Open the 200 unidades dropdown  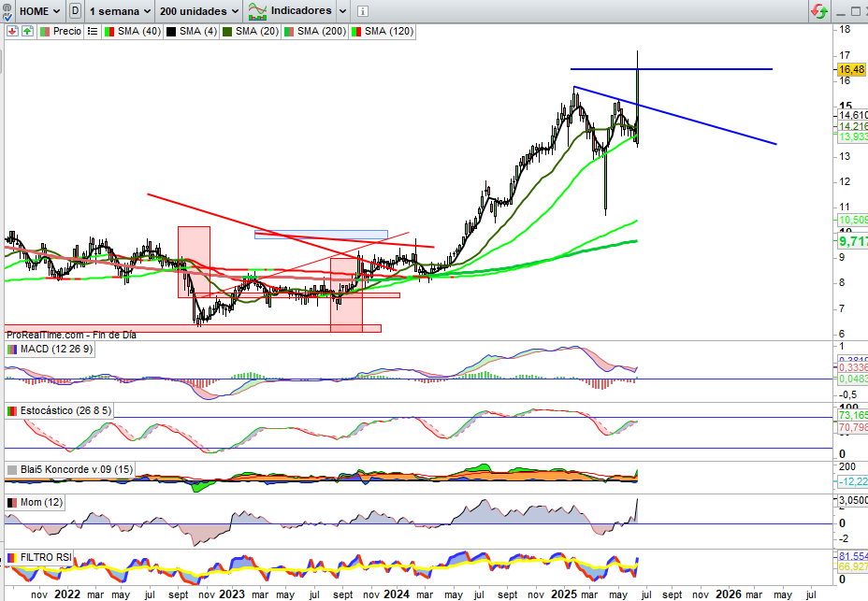coord(199,11)
